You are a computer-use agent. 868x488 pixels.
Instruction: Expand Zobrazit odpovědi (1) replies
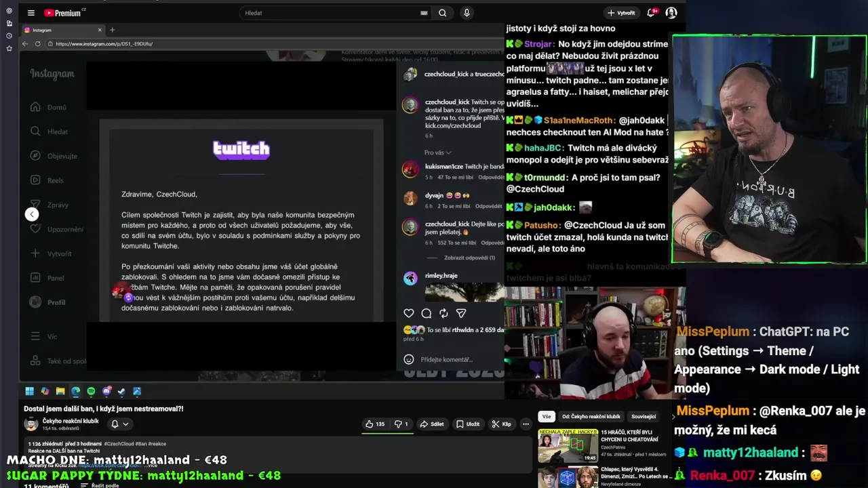(469, 258)
